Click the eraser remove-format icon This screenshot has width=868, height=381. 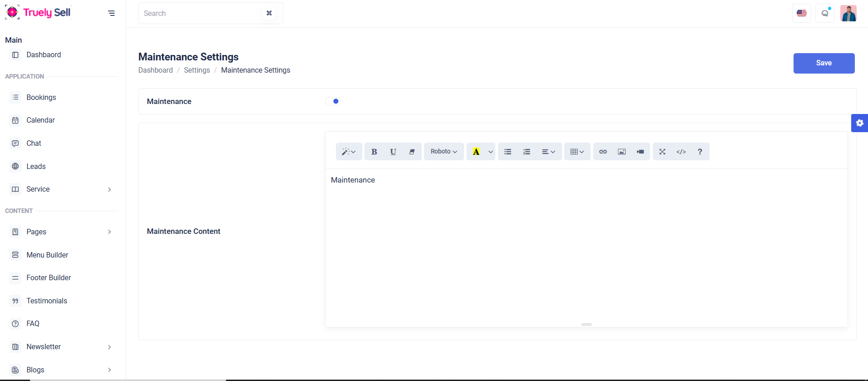tap(412, 152)
